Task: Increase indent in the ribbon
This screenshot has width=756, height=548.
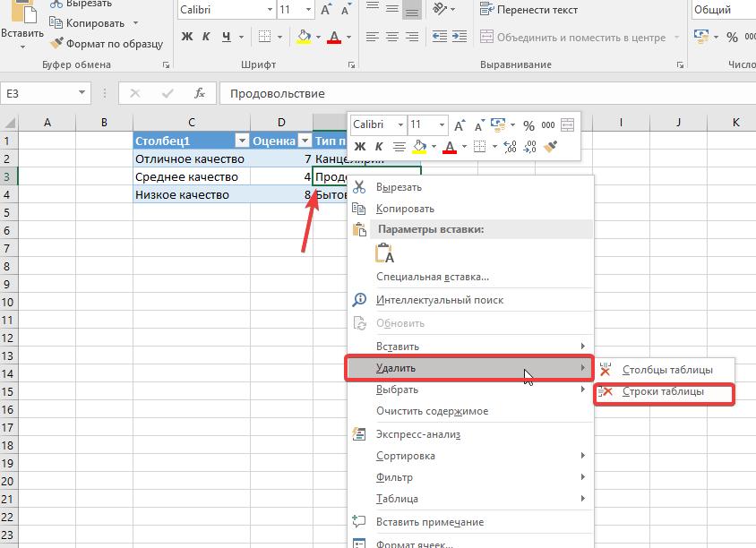Action: 459,37
